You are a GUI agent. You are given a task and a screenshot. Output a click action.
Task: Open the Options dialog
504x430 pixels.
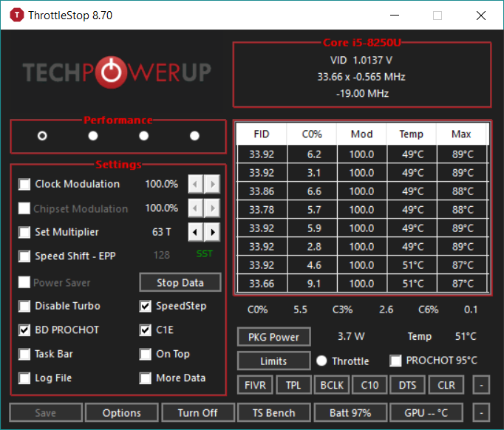click(x=121, y=412)
